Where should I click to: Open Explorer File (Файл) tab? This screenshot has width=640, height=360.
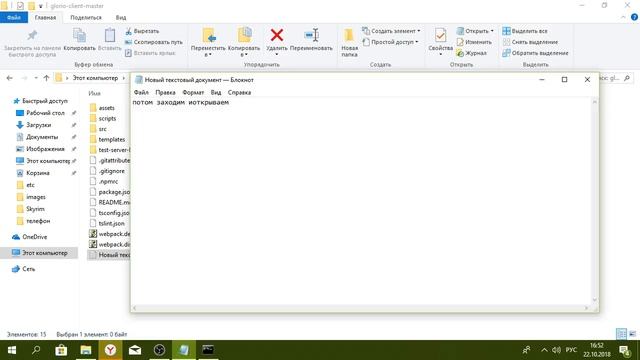click(x=14, y=18)
